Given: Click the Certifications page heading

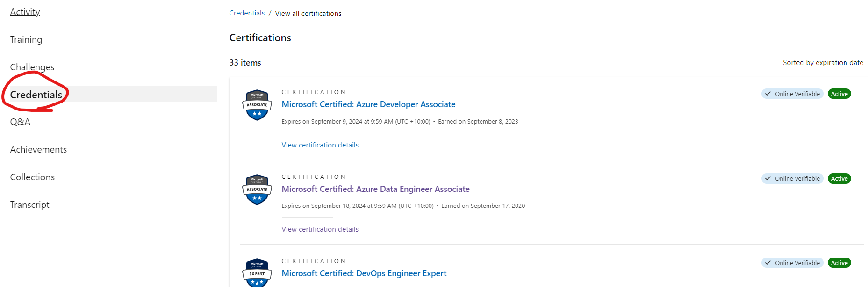Looking at the screenshot, I should coord(260,38).
